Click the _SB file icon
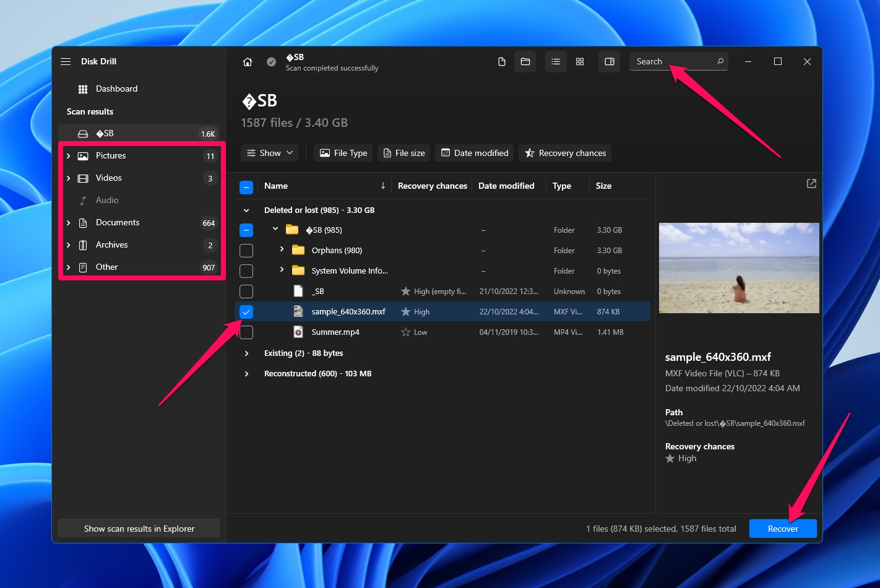880x588 pixels. tap(298, 291)
